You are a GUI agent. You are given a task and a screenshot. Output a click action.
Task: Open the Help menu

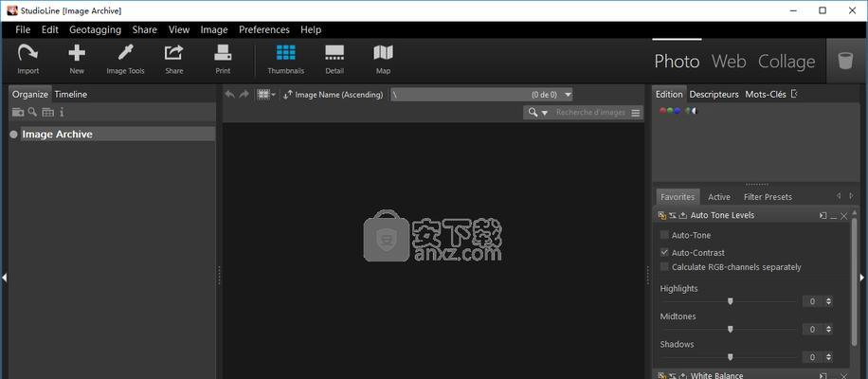[x=311, y=30]
